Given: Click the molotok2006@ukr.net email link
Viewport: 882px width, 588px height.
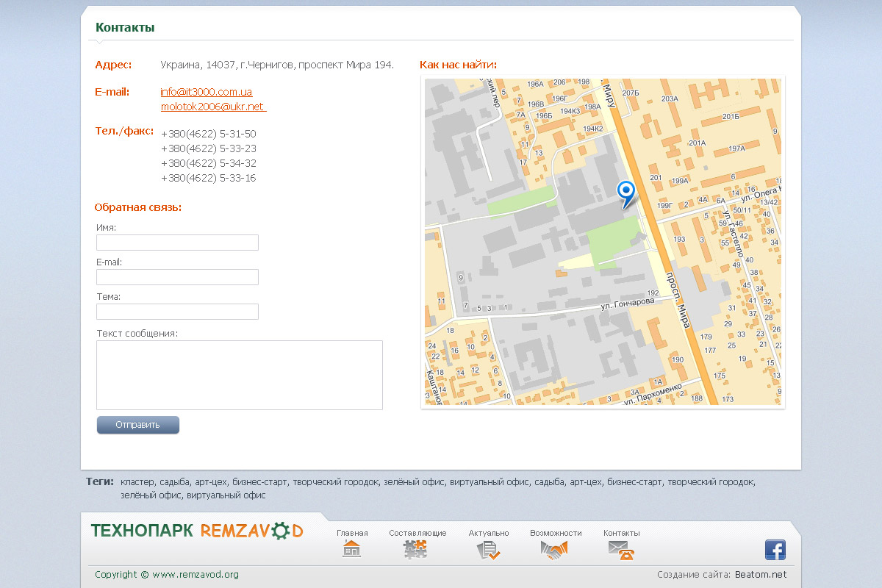Looking at the screenshot, I should (212, 107).
